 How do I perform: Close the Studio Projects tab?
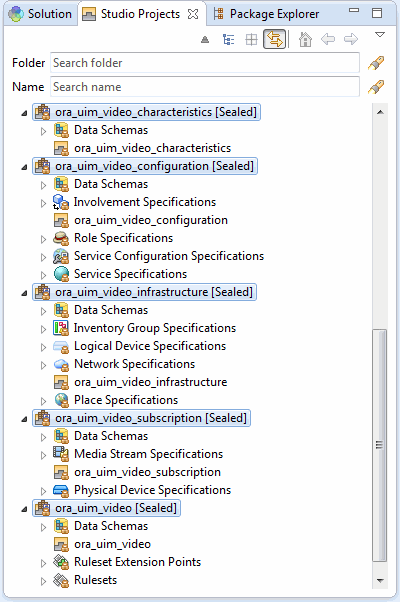click(x=193, y=14)
